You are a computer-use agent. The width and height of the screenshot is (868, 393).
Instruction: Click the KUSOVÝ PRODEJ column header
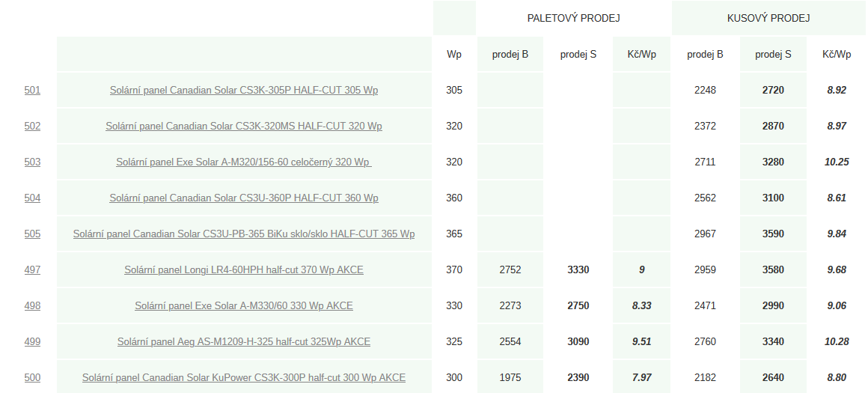(x=768, y=18)
